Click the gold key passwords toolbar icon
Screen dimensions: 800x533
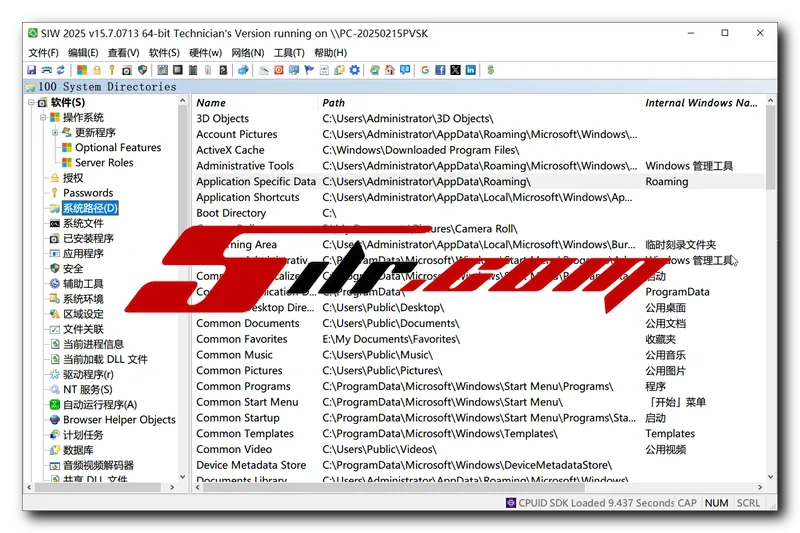tap(112, 70)
